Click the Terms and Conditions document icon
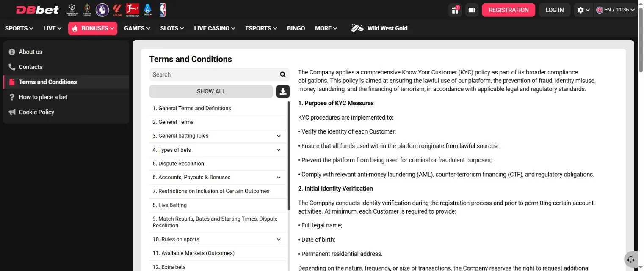644x271 pixels. point(12,82)
